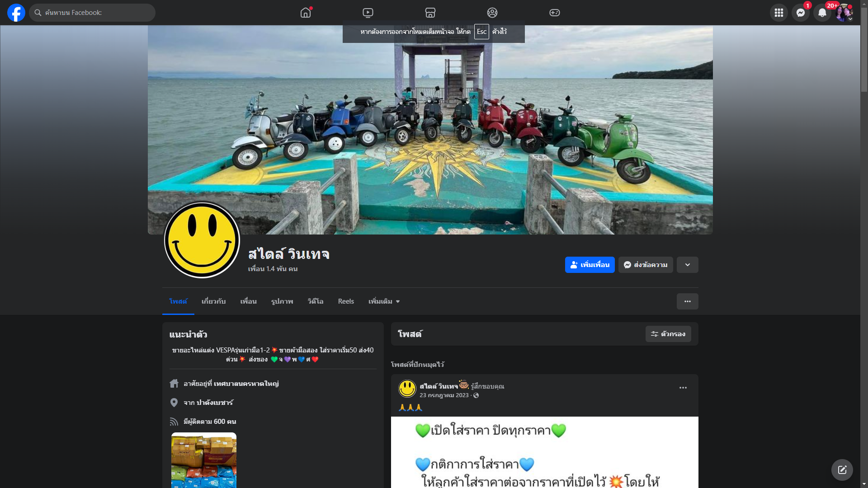Open the Gaming icon in top bar
This screenshot has width=868, height=488.
[x=555, y=13]
